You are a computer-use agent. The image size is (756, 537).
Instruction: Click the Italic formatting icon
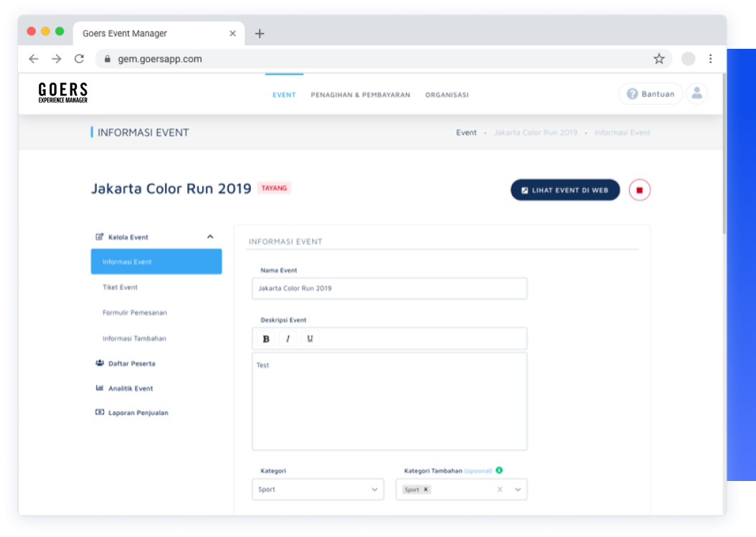[288, 339]
